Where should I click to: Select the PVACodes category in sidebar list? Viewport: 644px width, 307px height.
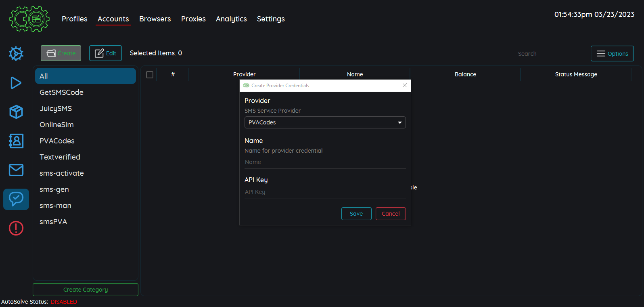coord(86,141)
